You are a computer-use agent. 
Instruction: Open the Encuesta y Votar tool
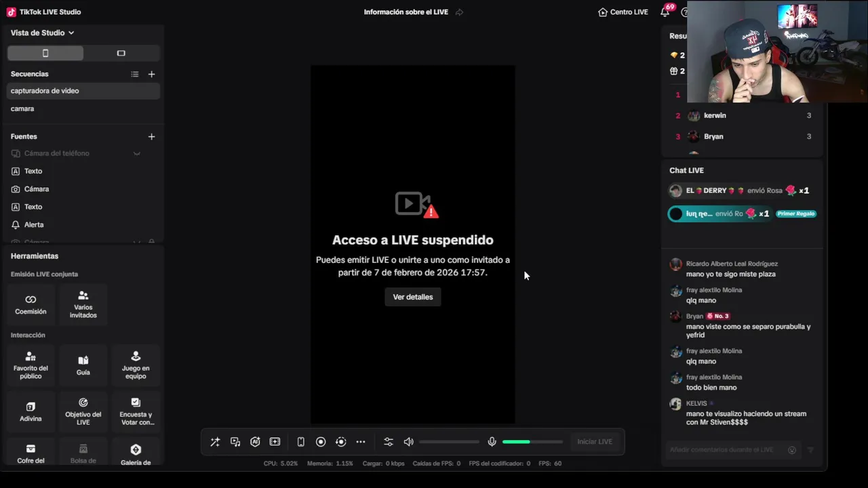(136, 411)
